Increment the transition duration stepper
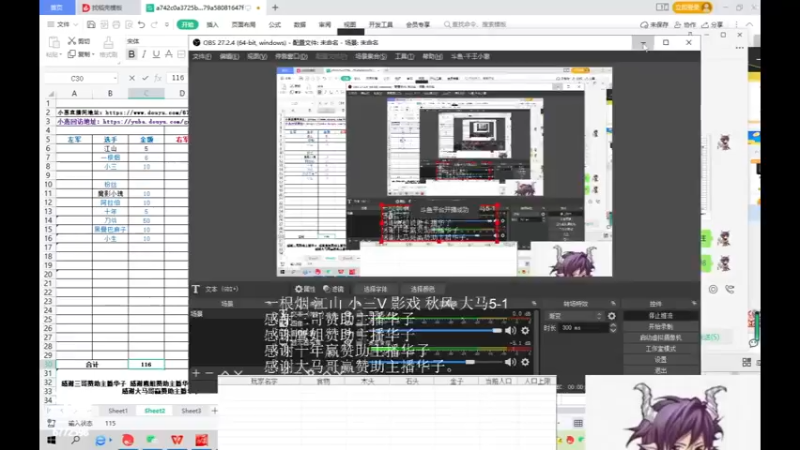800x450 pixels. (x=613, y=325)
